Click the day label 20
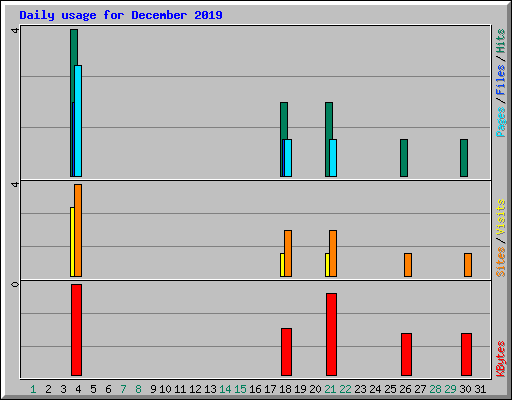The width and height of the screenshot is (512, 400). pos(315,389)
